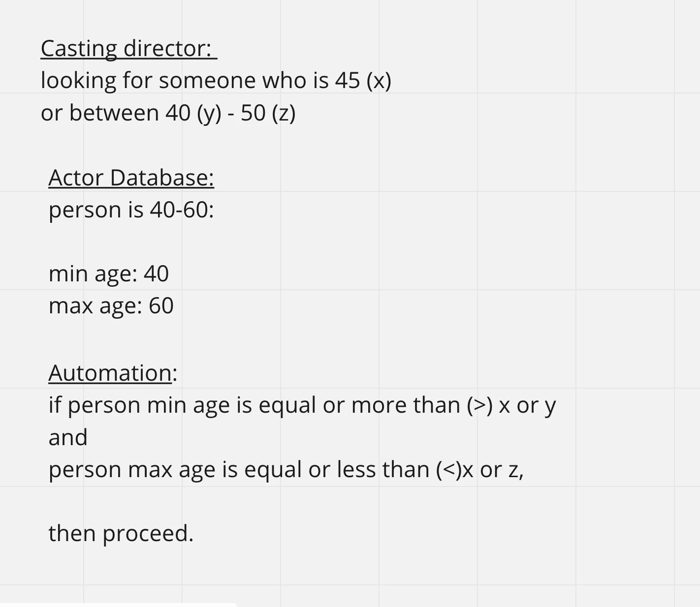The height and width of the screenshot is (607, 700).
Task: Click the standalone word 'and'
Action: click(x=68, y=437)
